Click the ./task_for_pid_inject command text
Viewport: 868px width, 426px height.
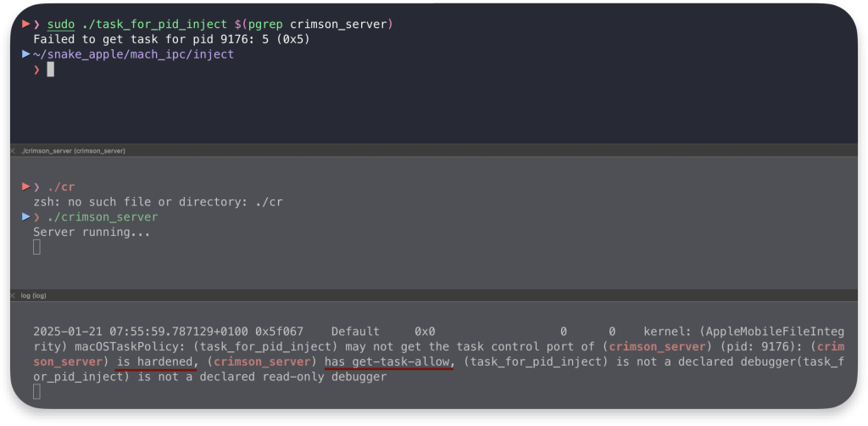(x=154, y=25)
